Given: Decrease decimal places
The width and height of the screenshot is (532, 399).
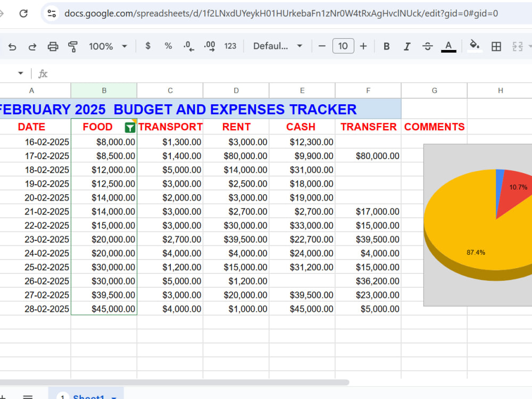Looking at the screenshot, I should [x=189, y=46].
